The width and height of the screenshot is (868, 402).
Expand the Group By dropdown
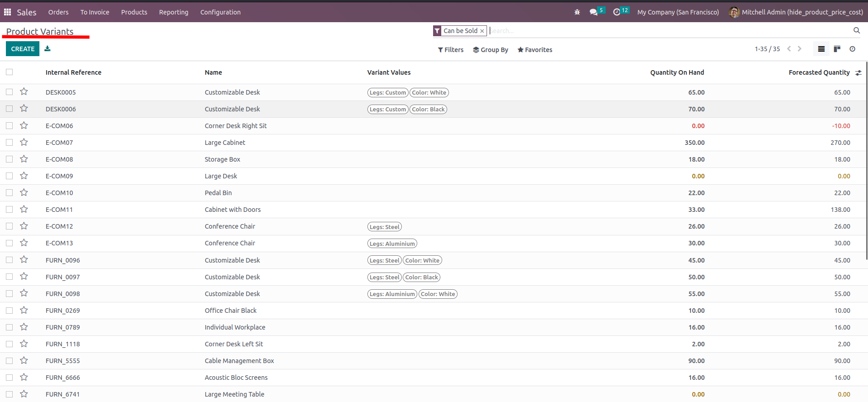(491, 50)
